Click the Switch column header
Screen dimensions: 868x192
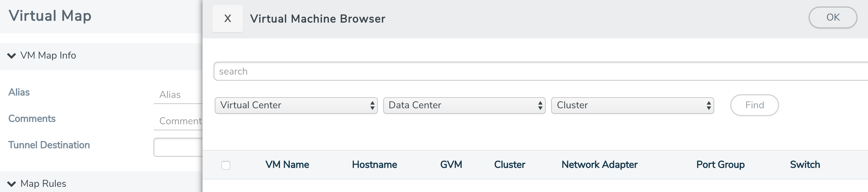(x=805, y=165)
